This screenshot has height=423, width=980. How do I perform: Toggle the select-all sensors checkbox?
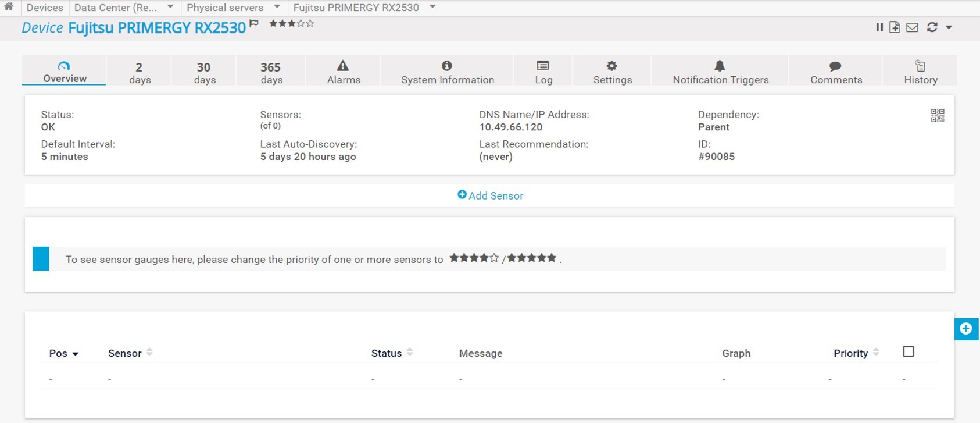coord(908,351)
